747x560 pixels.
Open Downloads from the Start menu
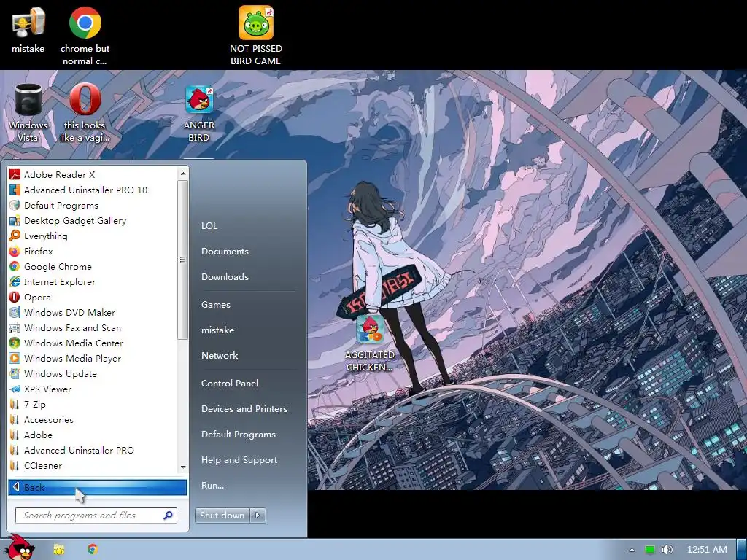(x=225, y=276)
